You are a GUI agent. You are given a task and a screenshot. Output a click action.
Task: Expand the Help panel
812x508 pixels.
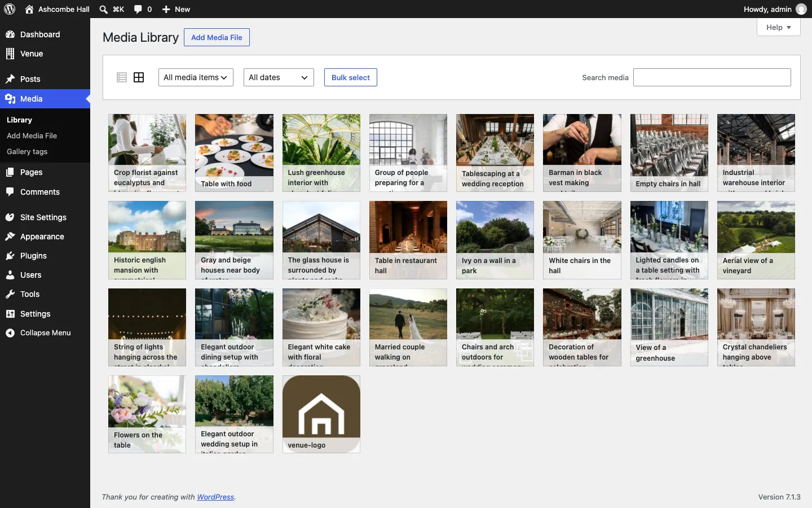point(778,27)
